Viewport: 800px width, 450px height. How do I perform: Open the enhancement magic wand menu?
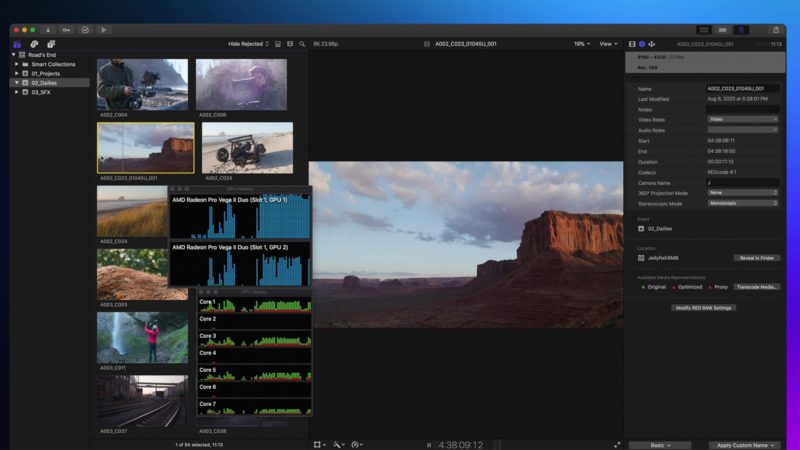pyautogui.click(x=339, y=445)
